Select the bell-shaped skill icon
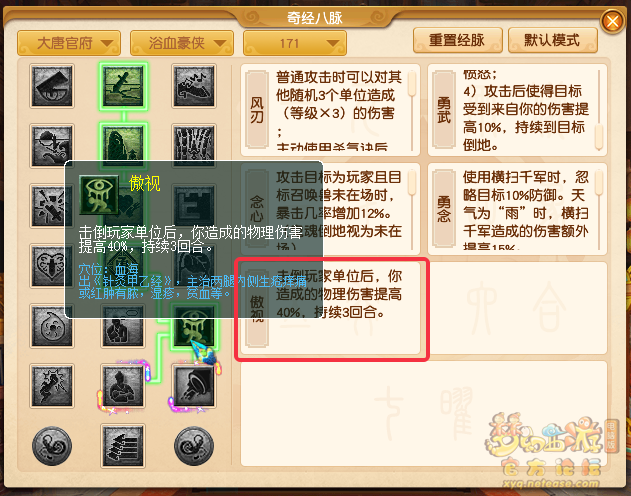The height and width of the screenshot is (496, 631). pyautogui.click(x=194, y=386)
